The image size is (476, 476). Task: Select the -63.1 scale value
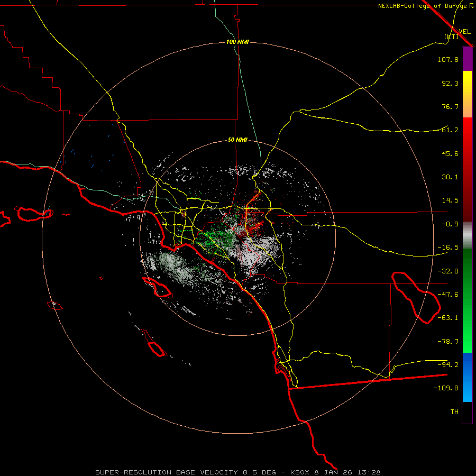tap(448, 318)
